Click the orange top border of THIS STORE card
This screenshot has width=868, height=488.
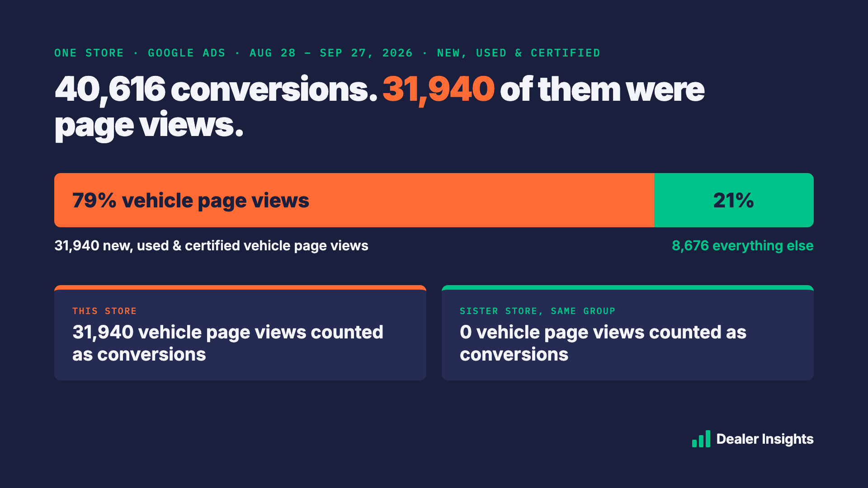tap(240, 287)
